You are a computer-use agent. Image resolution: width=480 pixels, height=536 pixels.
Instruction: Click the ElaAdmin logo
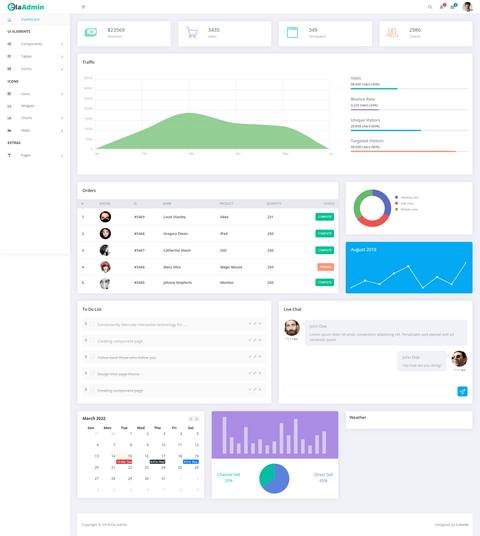pyautogui.click(x=26, y=7)
